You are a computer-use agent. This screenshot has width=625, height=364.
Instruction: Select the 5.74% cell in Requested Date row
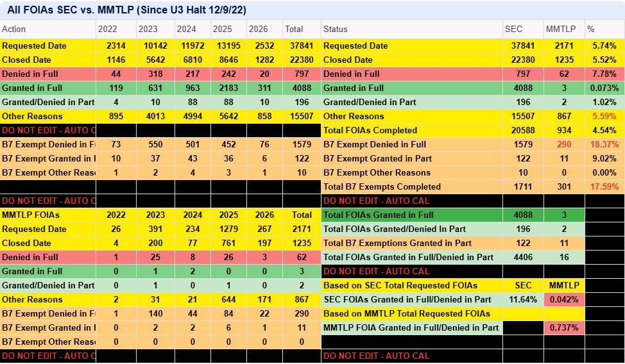604,45
